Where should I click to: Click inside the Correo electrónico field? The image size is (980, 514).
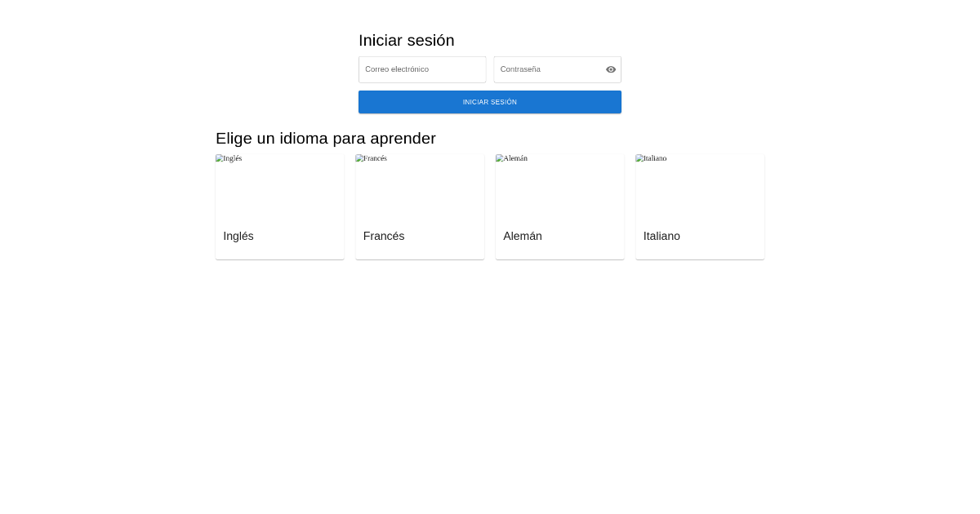tap(422, 69)
